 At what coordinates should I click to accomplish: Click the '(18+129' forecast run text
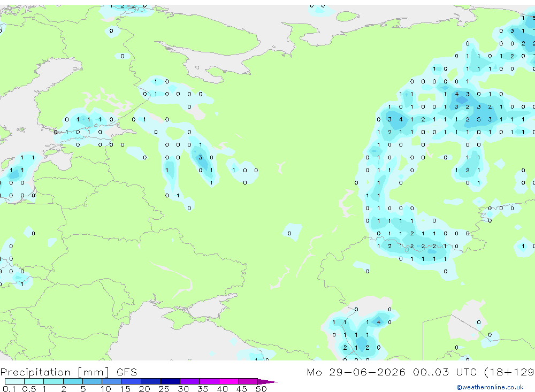[x=509, y=372]
